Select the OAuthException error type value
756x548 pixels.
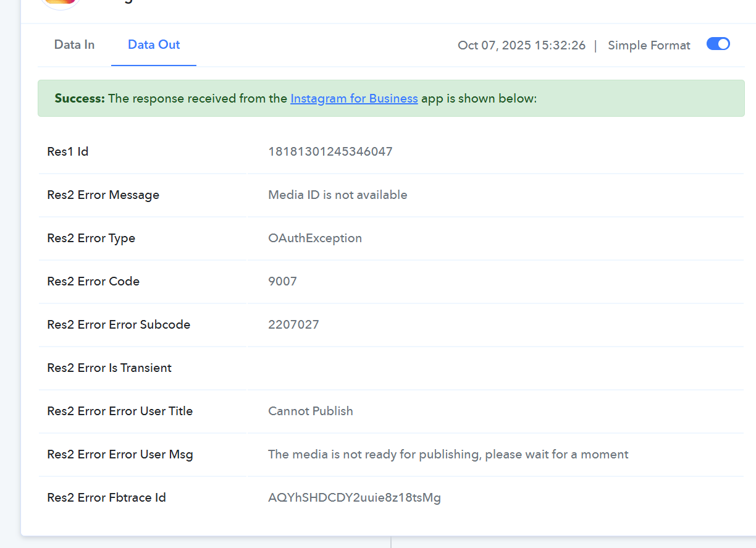pyautogui.click(x=315, y=238)
